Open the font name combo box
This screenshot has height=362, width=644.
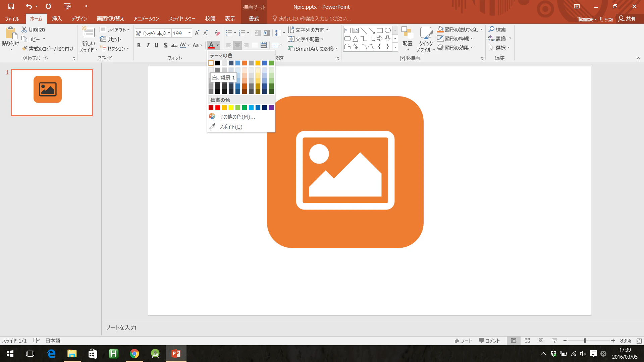click(x=153, y=33)
